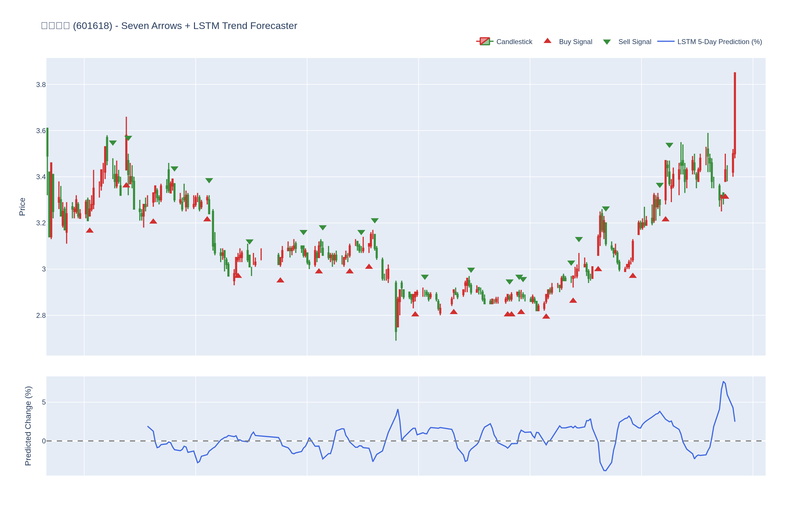The height and width of the screenshot is (522, 812).
Task: Click the highest peak of the LSTM prediction line
Action: [723, 382]
